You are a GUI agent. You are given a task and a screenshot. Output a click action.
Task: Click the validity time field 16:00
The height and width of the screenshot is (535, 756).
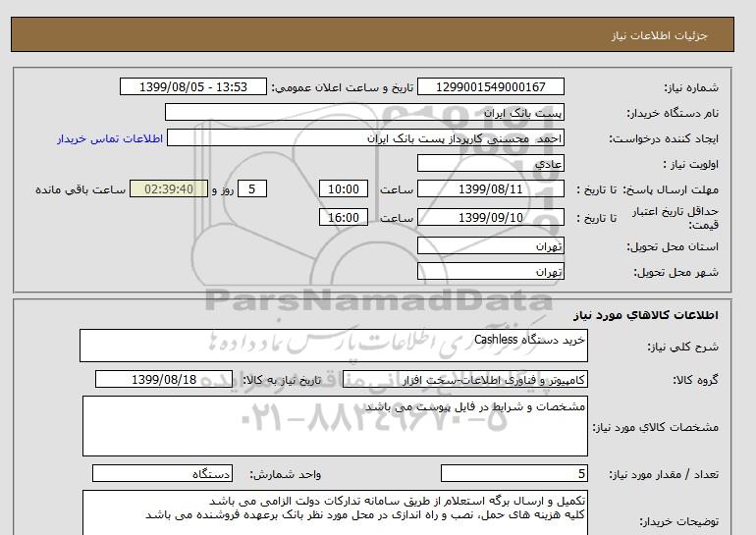344,217
